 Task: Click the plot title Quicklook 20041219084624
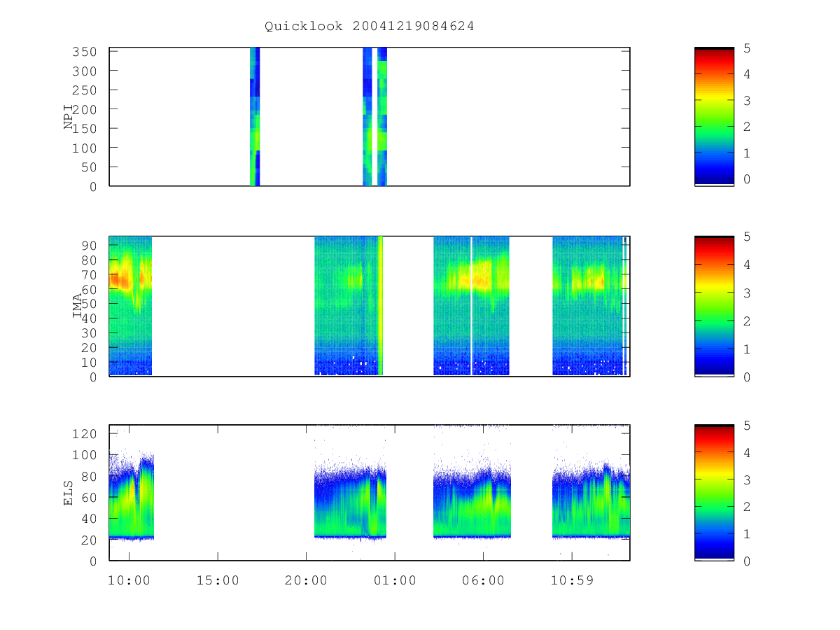(x=370, y=27)
